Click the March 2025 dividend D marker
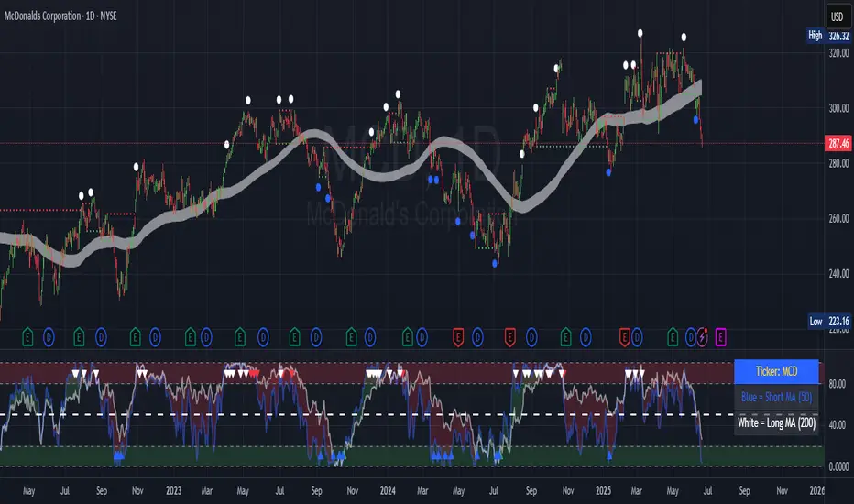This screenshot has height=504, width=854. pos(637,338)
